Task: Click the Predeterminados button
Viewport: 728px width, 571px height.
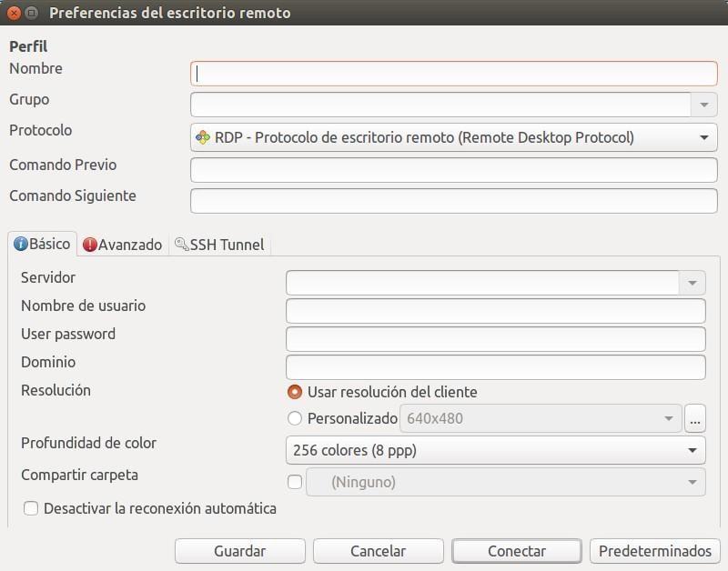Action: point(654,551)
